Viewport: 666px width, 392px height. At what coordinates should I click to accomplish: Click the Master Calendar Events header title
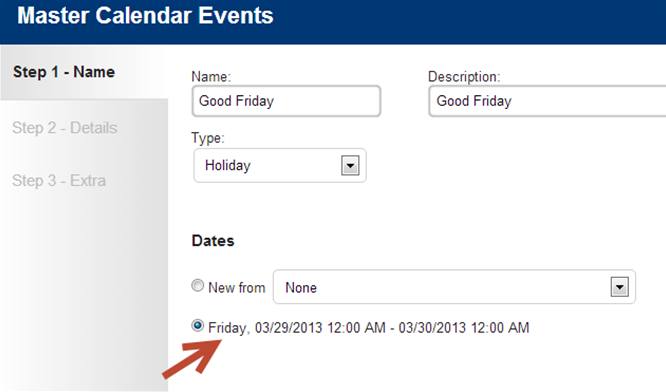point(145,16)
